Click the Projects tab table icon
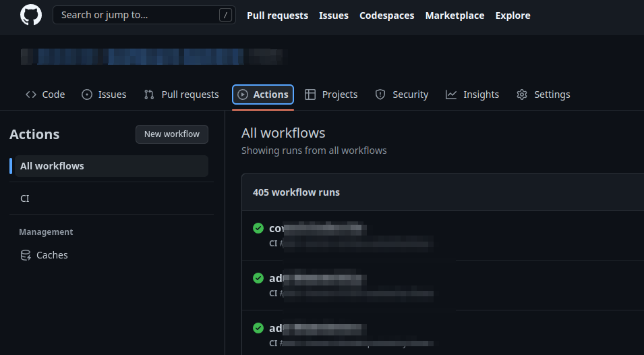This screenshot has width=644, height=355. tap(310, 94)
